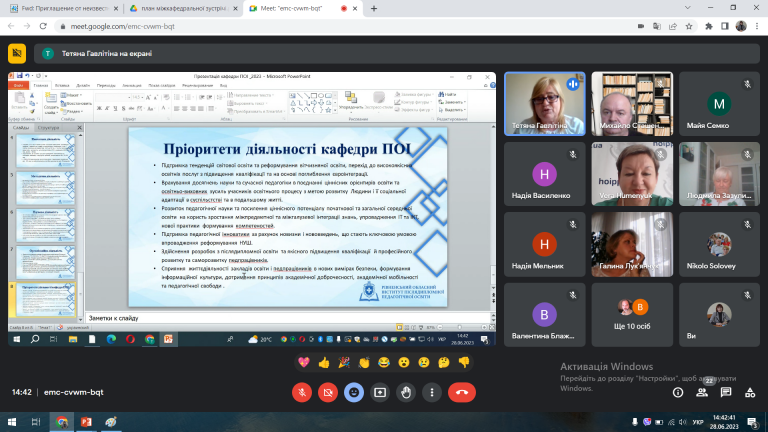Click the present now screen-share icon

click(380, 392)
